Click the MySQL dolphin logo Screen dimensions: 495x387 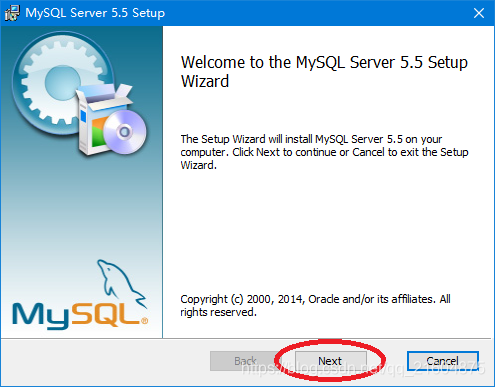[80, 295]
